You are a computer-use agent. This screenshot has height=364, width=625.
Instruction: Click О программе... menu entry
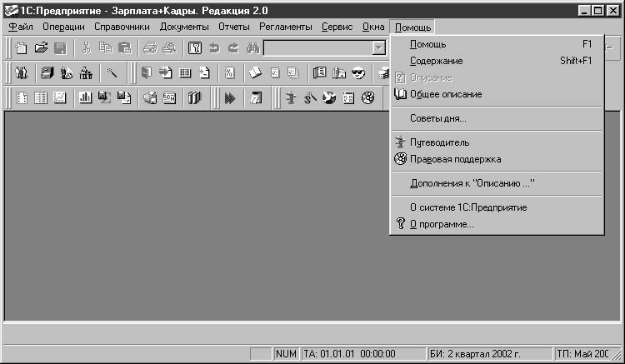click(442, 224)
